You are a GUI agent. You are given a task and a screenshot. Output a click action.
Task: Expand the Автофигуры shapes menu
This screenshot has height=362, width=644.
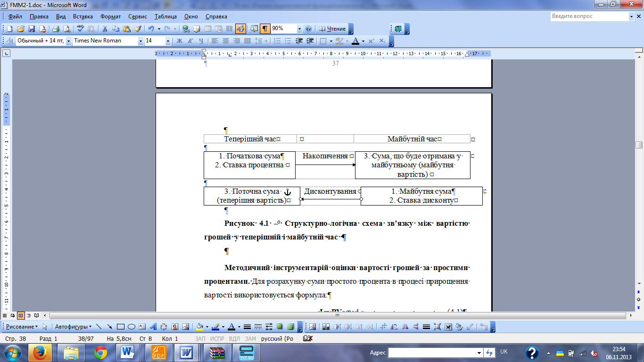click(x=73, y=326)
